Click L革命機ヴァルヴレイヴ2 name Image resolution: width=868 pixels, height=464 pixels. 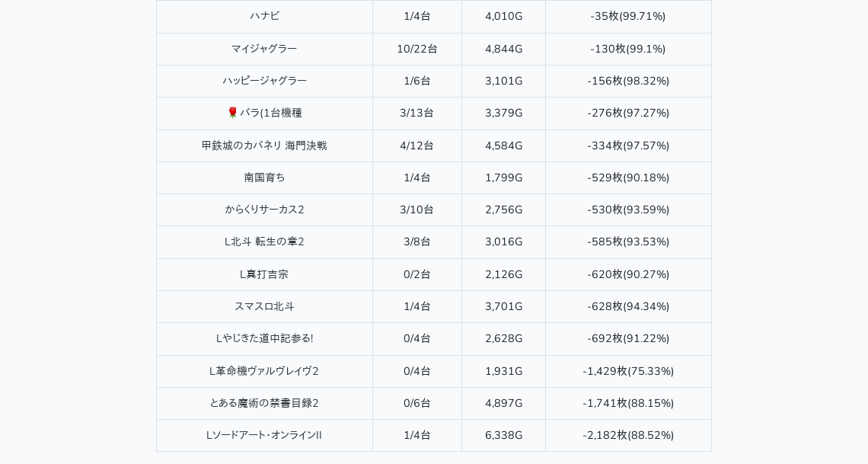[x=264, y=372]
